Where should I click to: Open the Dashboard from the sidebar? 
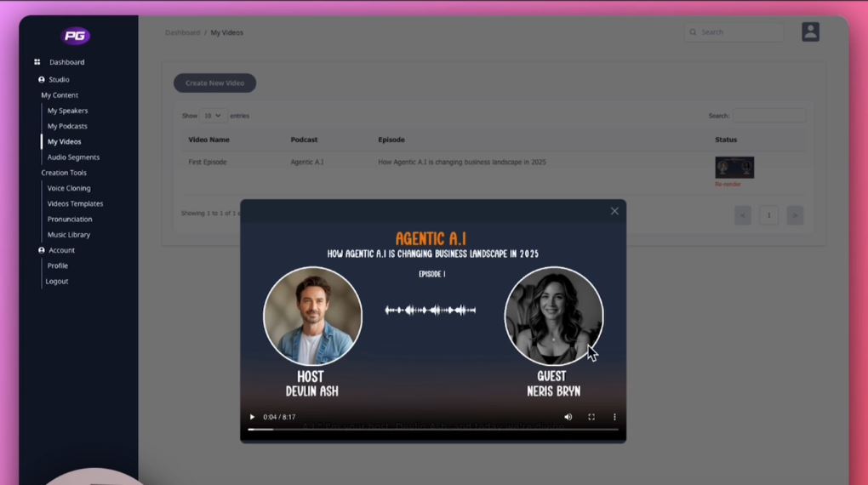pos(66,62)
